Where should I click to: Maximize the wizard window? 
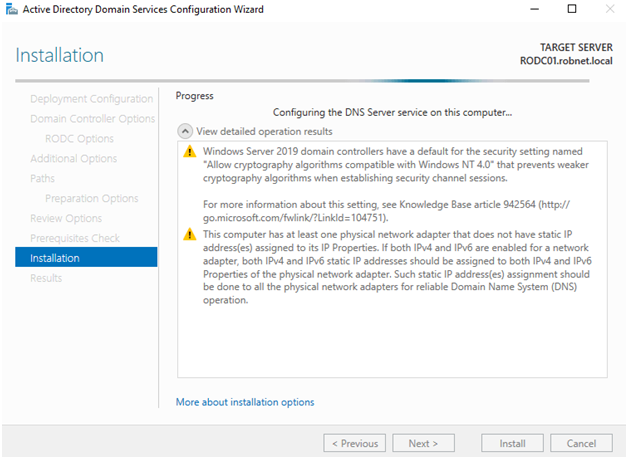coord(572,9)
